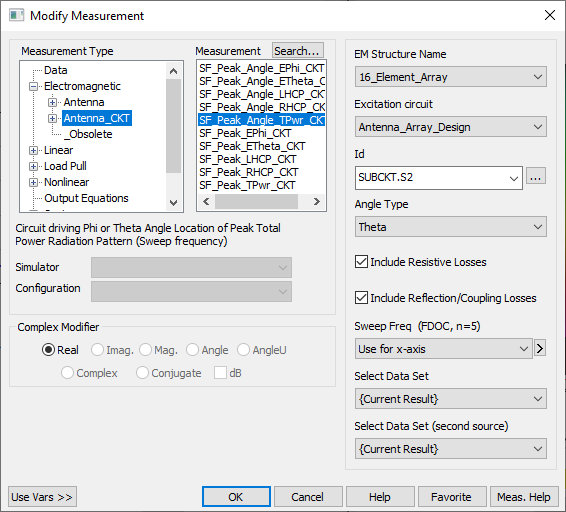The height and width of the screenshot is (512, 566).
Task: Expand the Nonlinear measurement type node
Action: (33, 182)
